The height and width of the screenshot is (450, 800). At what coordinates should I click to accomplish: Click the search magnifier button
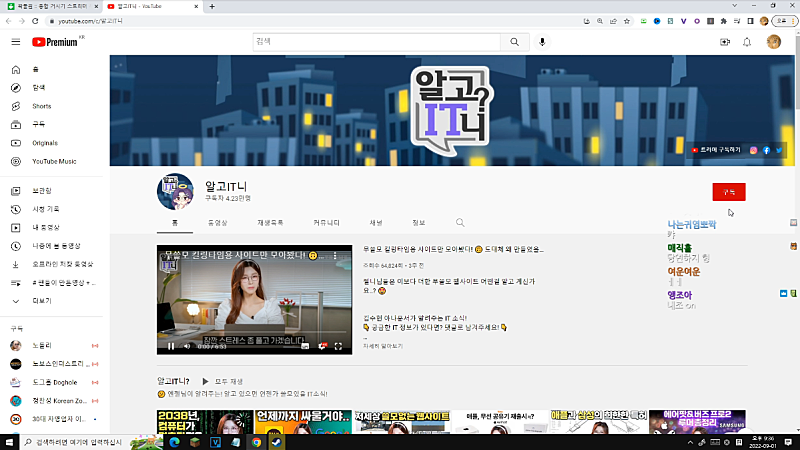tap(514, 42)
